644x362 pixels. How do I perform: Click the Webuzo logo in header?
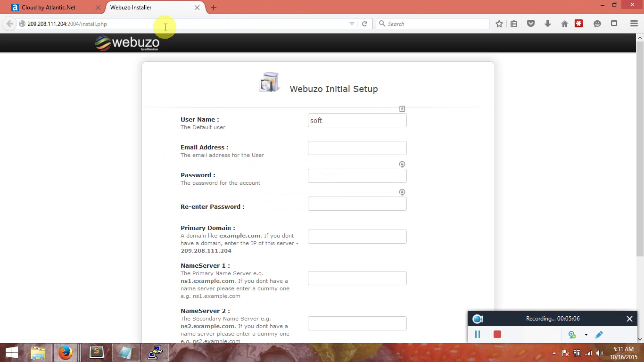(127, 43)
